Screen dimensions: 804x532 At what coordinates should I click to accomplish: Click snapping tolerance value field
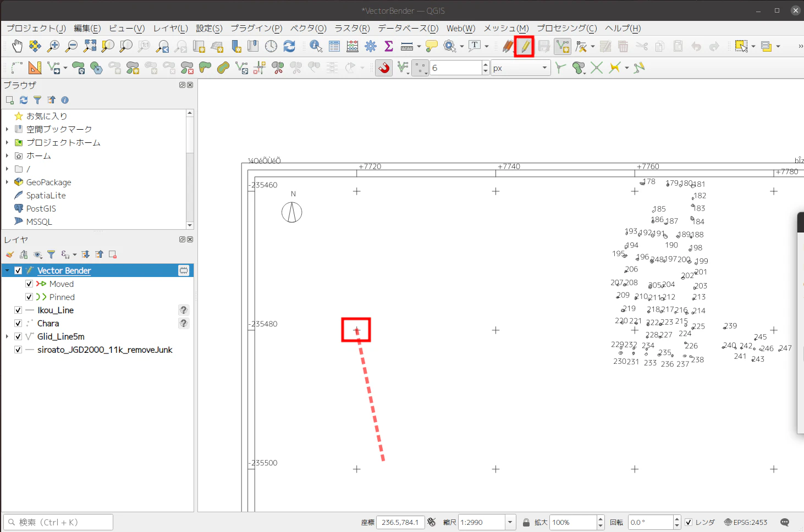[x=456, y=68]
